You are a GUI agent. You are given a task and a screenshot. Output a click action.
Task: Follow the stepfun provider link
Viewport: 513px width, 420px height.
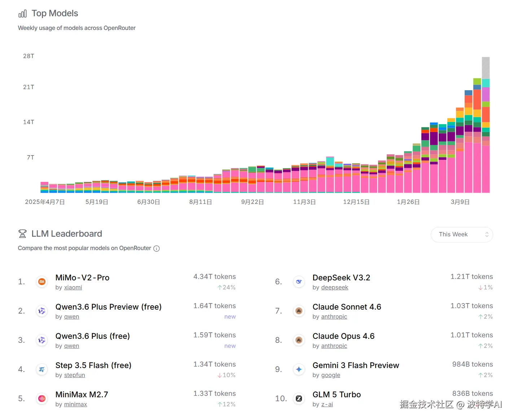pyautogui.click(x=74, y=375)
